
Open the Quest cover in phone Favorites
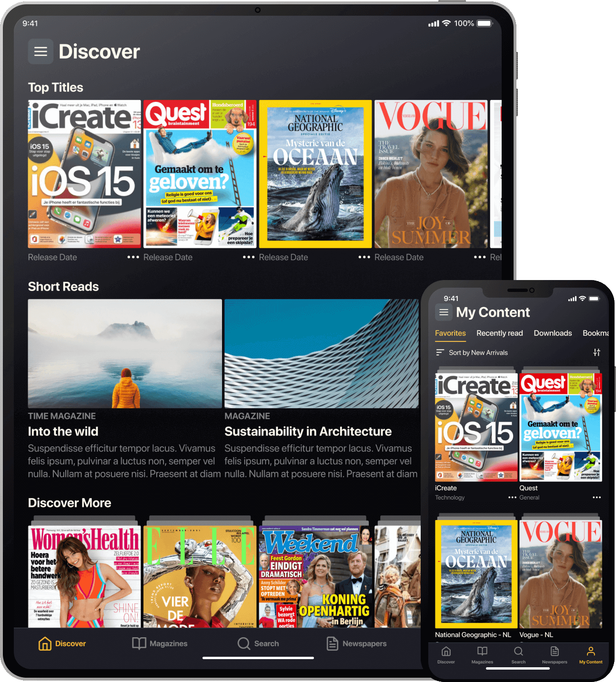(561, 427)
